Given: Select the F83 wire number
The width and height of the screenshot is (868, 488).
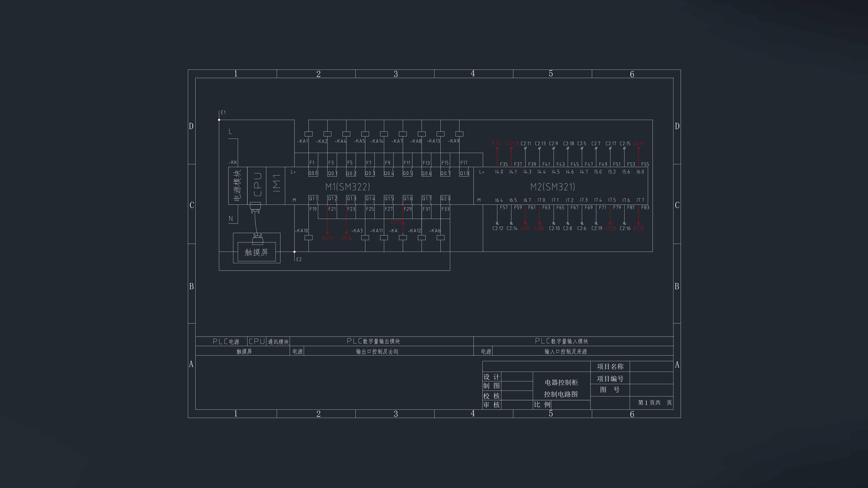Looking at the screenshot, I should pyautogui.click(x=645, y=207).
